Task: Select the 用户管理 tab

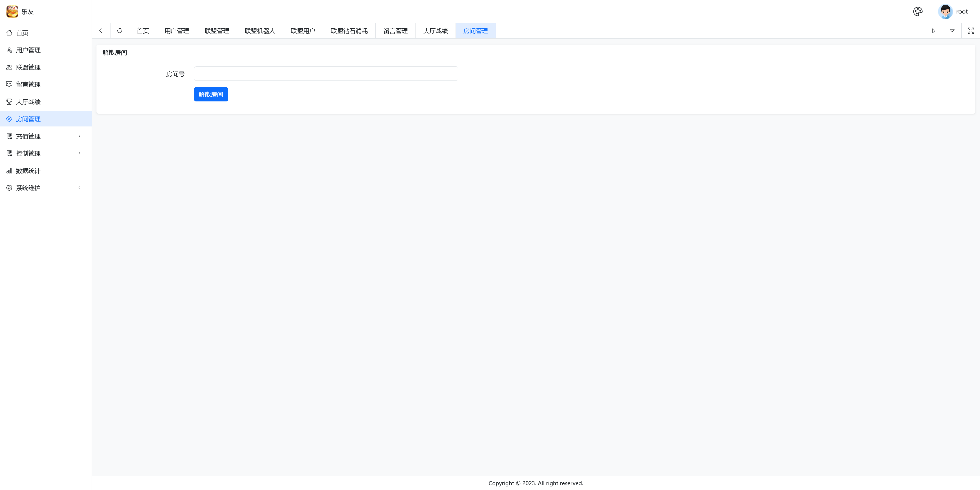Action: point(177,31)
